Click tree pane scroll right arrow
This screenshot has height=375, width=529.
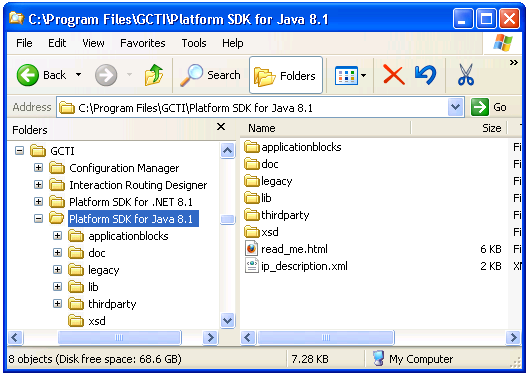pos(211,337)
